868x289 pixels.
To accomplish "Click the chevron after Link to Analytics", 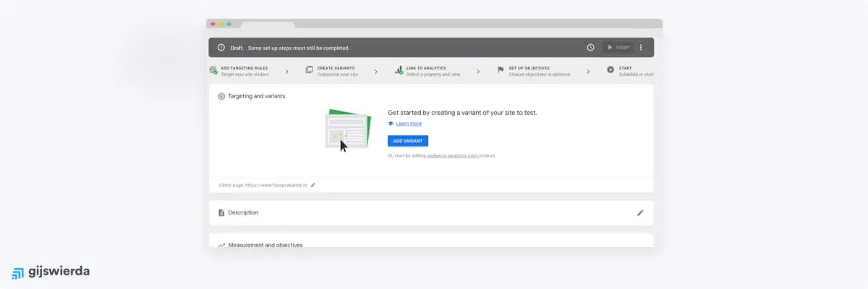I will [477, 72].
